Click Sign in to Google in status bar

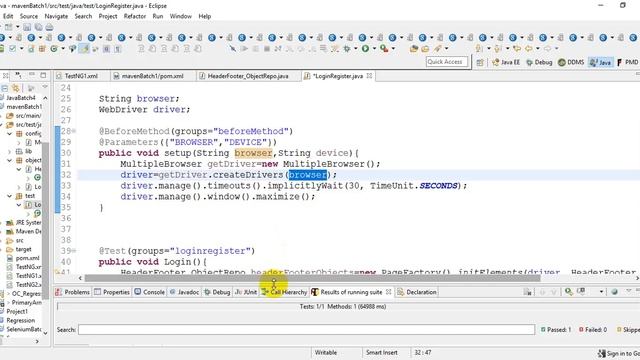[619, 353]
